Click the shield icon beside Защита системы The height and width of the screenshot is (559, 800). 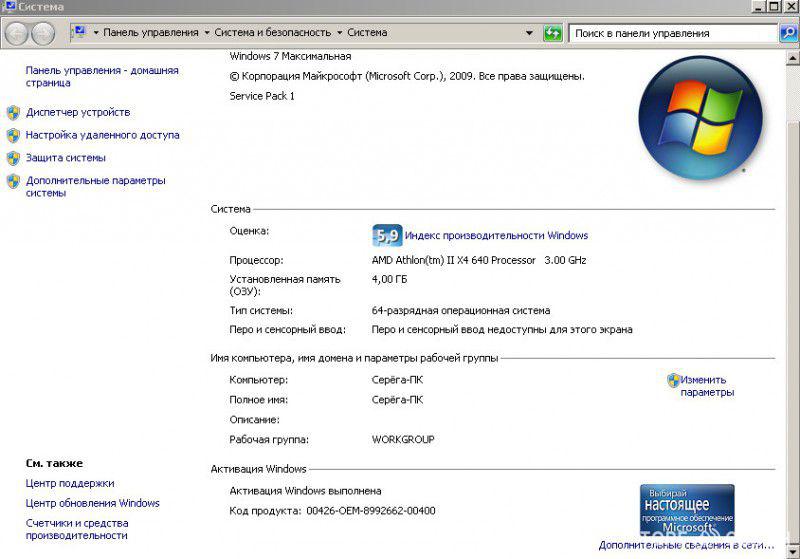click(x=13, y=158)
